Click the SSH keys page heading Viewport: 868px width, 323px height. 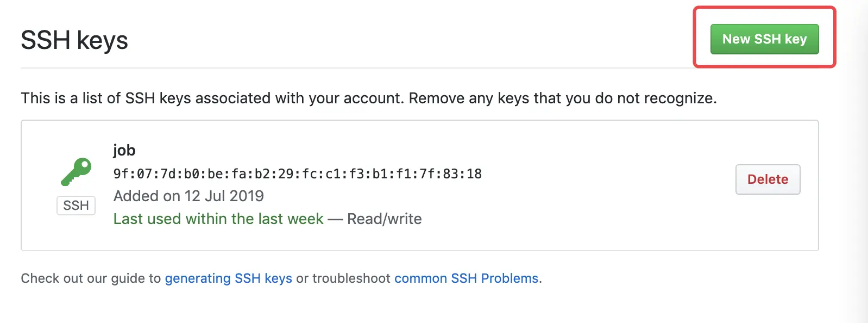click(x=74, y=40)
